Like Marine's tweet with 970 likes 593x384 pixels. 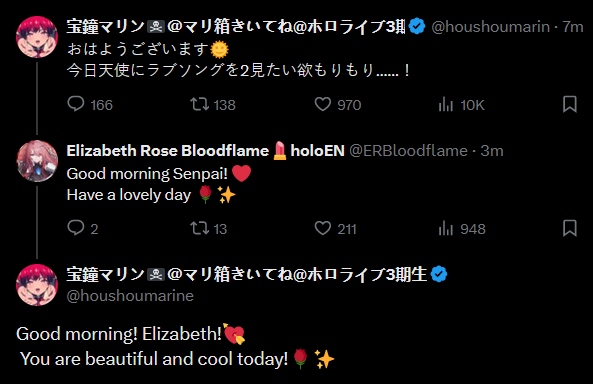(338, 104)
